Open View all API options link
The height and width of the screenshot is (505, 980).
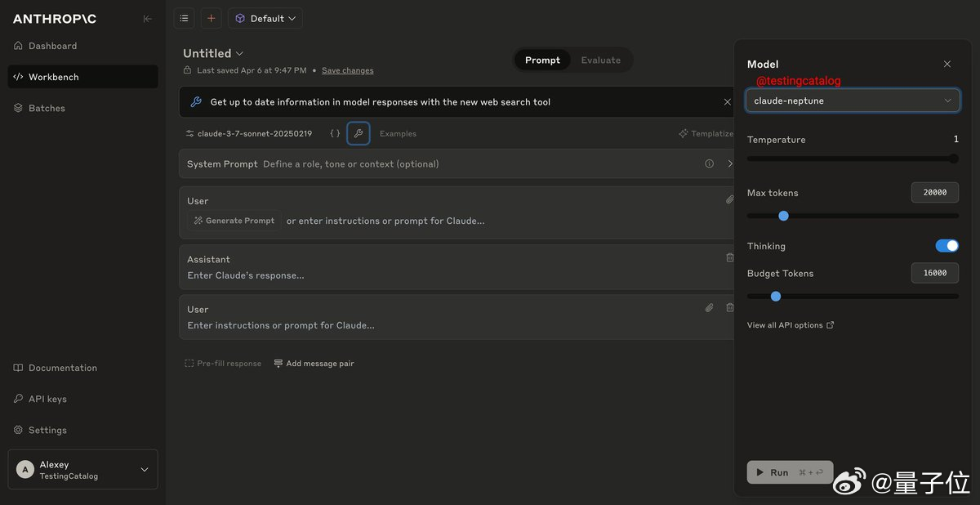[791, 325]
